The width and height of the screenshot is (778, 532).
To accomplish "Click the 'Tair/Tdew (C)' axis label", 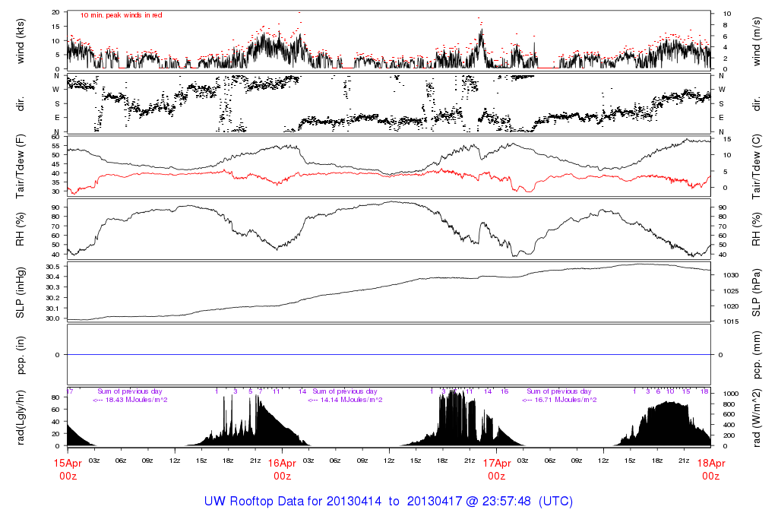I will pyautogui.click(x=756, y=166).
